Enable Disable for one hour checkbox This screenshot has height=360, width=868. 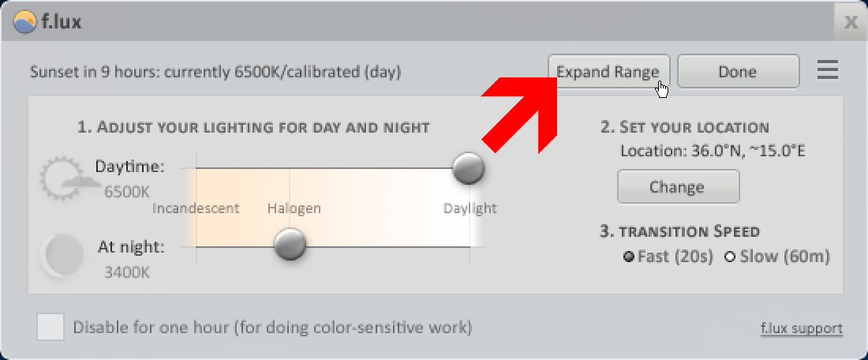point(51,327)
